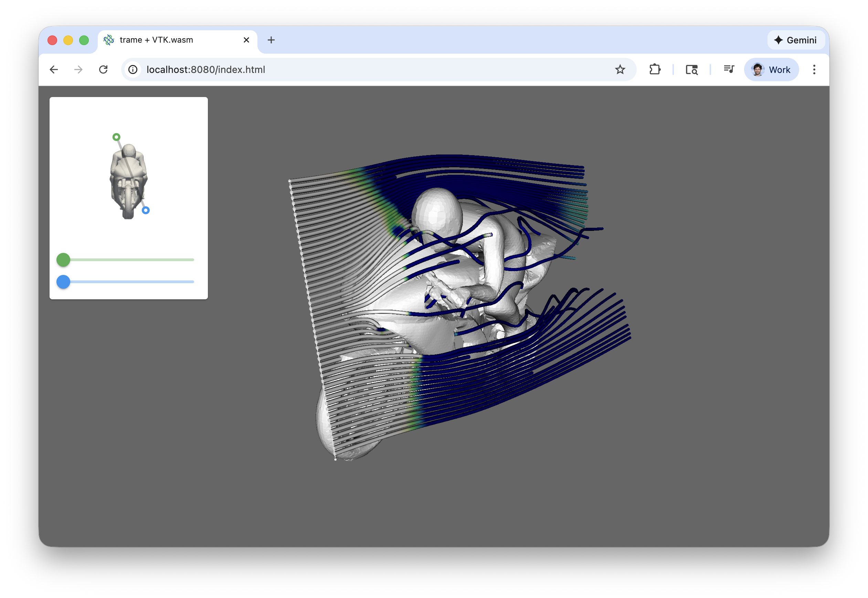Click the green slider handle
This screenshot has width=868, height=598.
click(x=63, y=260)
